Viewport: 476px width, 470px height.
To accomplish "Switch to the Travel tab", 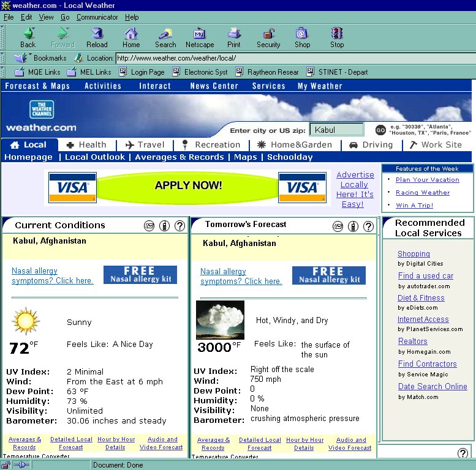I will [145, 145].
